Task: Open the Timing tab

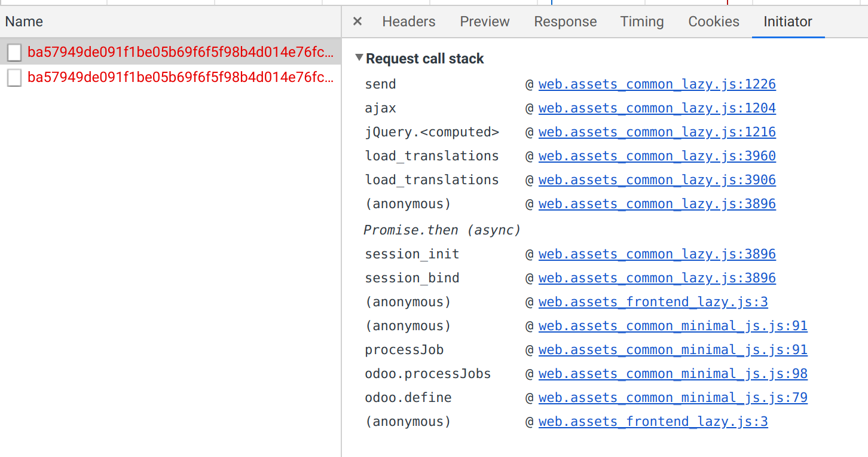Action: click(x=641, y=21)
